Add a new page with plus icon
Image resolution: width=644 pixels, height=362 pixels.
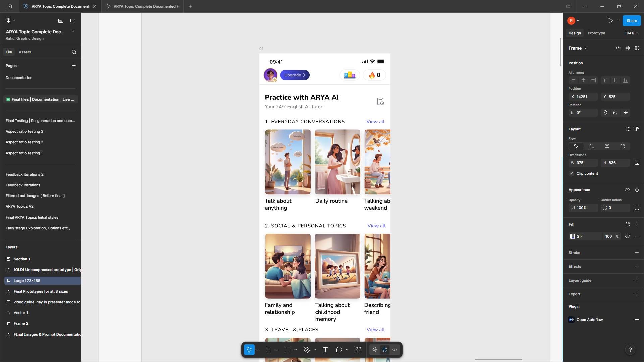74,66
